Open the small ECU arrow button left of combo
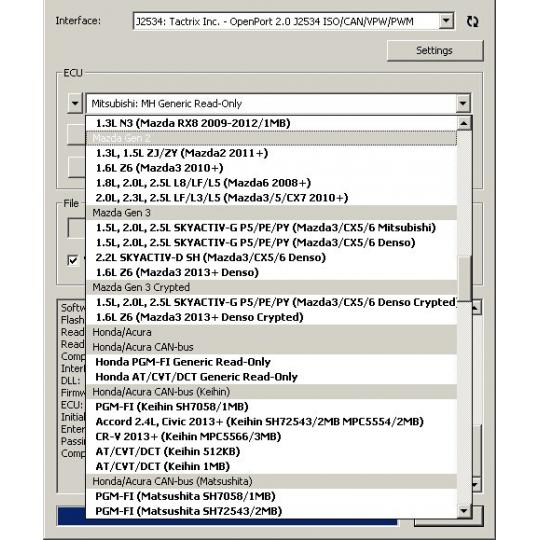Image resolution: width=540 pixels, height=540 pixels. [x=75, y=103]
